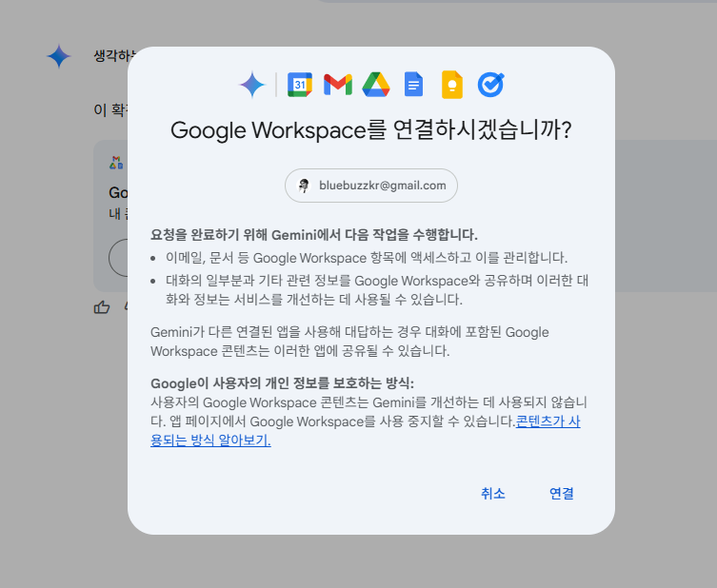Click the Gemini sparkle icon in dialog
The image size is (717, 588).
[x=252, y=85]
